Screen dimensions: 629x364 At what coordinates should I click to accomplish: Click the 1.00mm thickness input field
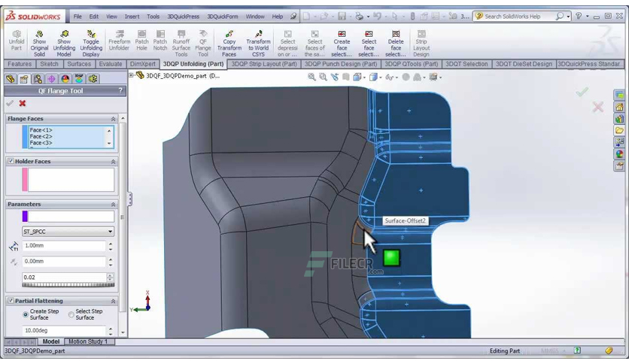64,246
